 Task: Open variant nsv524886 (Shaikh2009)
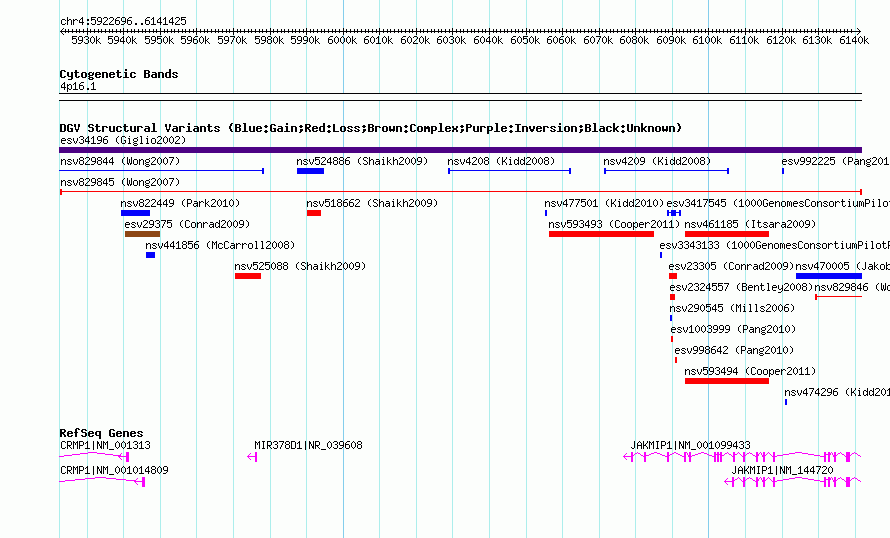(362, 161)
